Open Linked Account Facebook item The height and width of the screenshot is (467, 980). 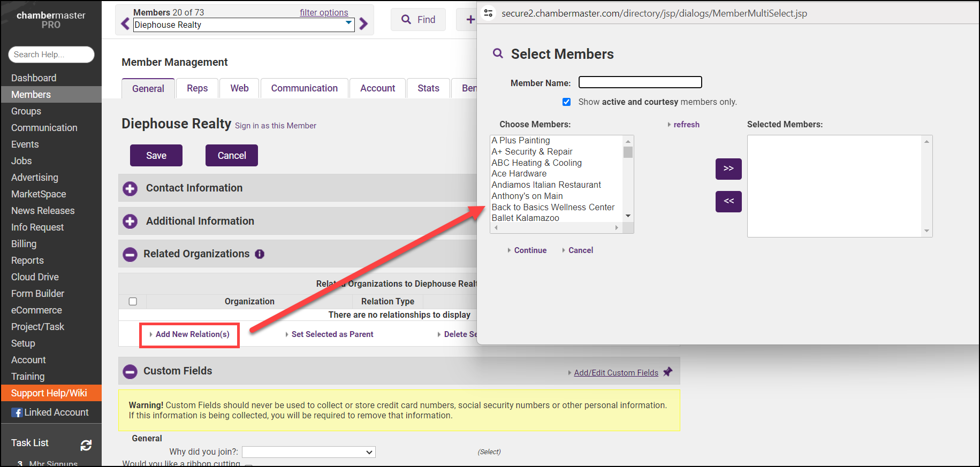pos(50,412)
